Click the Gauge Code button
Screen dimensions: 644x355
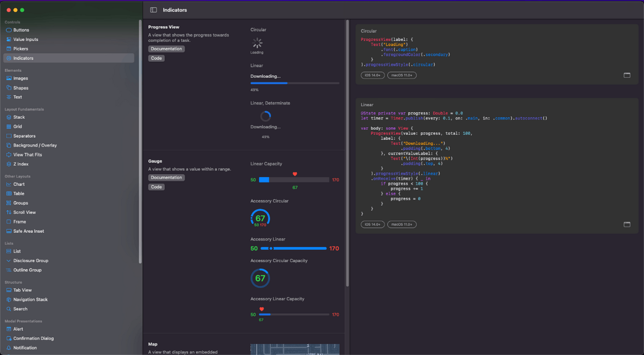click(156, 187)
